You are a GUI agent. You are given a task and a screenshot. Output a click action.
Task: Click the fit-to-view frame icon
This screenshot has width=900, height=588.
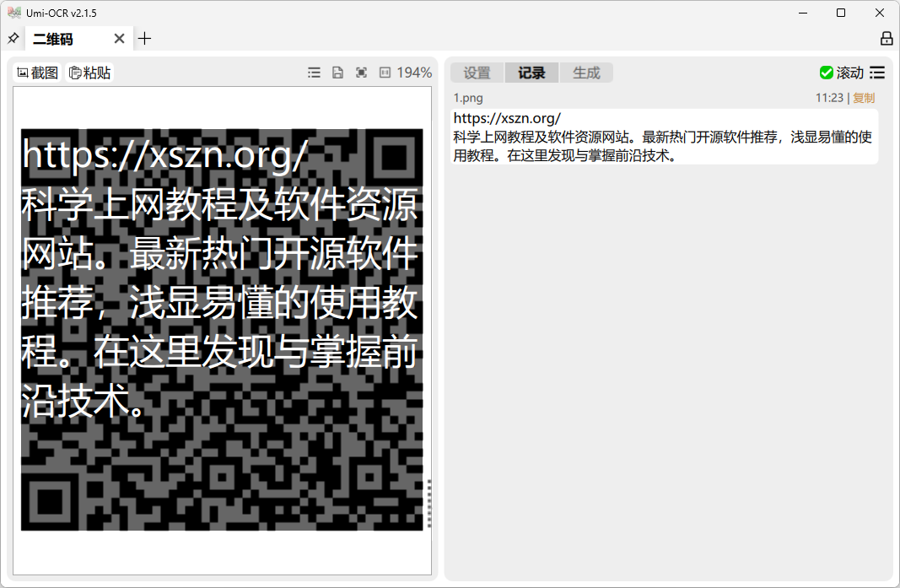361,73
